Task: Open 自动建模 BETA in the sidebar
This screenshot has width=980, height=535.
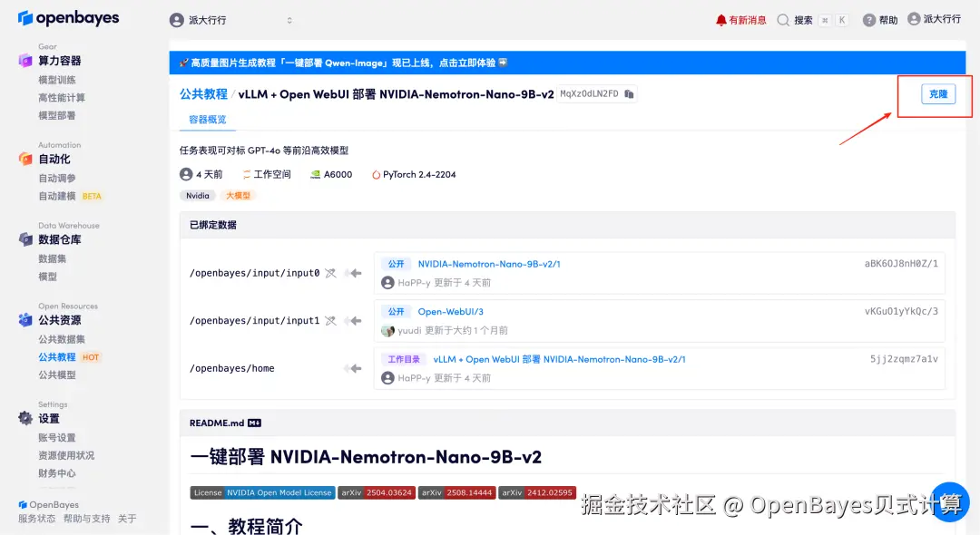Action: (x=70, y=196)
